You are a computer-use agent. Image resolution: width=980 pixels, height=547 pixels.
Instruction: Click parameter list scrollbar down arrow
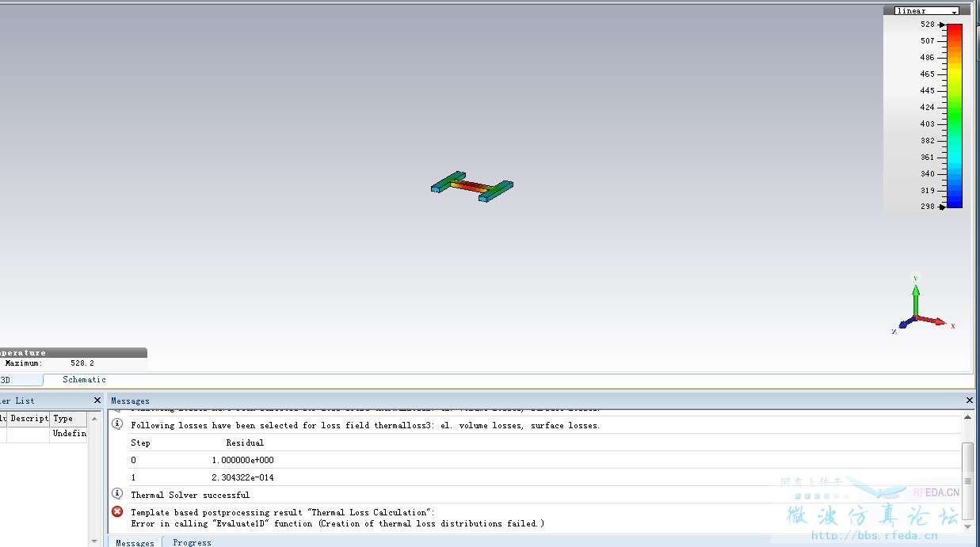[95, 541]
